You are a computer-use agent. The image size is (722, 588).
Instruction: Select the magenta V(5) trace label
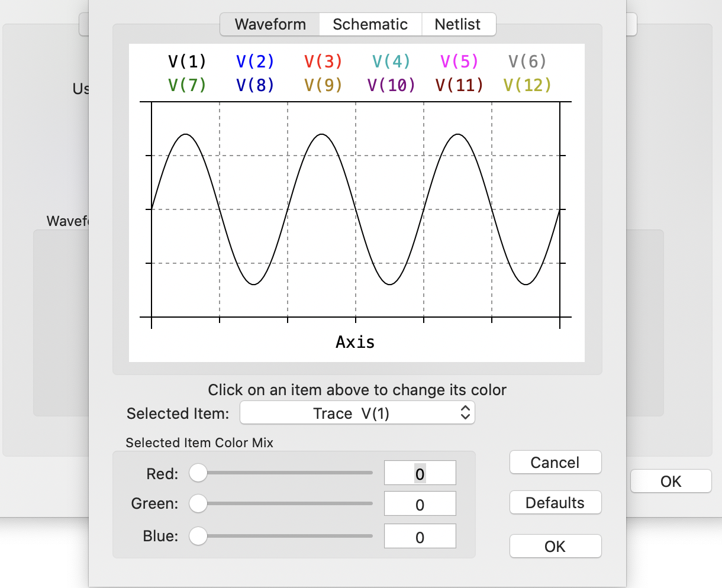459,61
